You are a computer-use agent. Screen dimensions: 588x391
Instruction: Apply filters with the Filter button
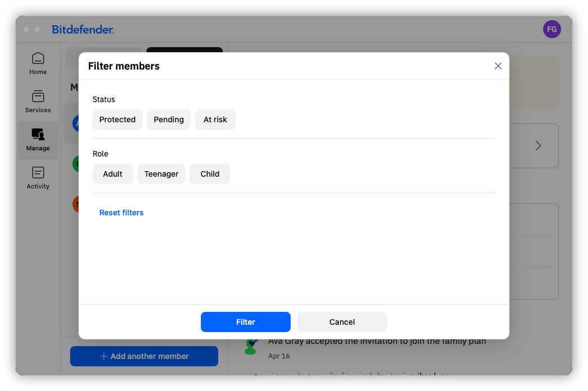246,322
